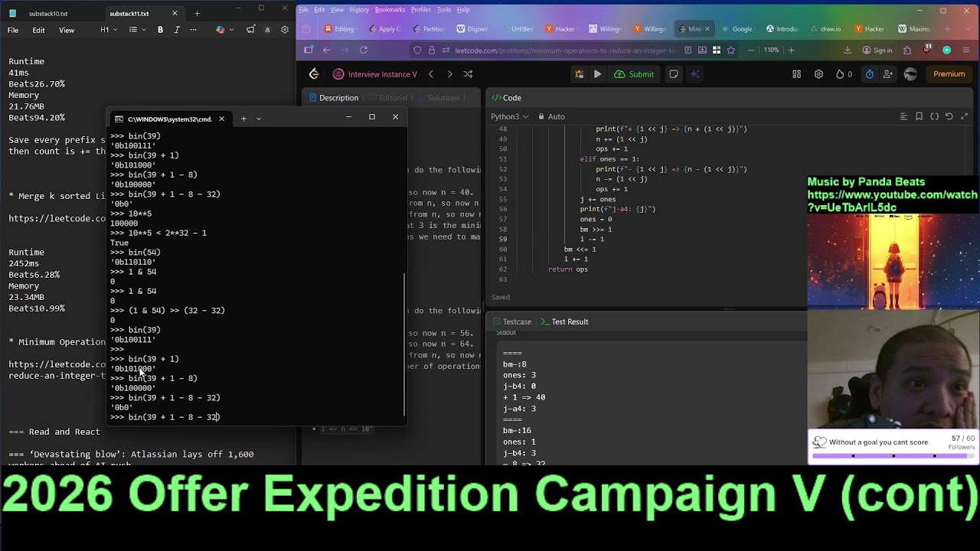Click the Premium button

tap(949, 74)
